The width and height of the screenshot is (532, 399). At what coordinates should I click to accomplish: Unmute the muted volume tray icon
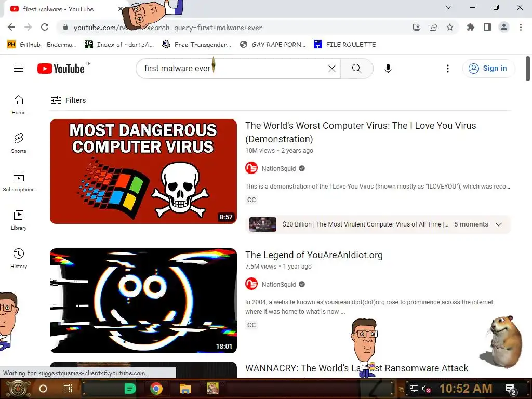point(426,389)
